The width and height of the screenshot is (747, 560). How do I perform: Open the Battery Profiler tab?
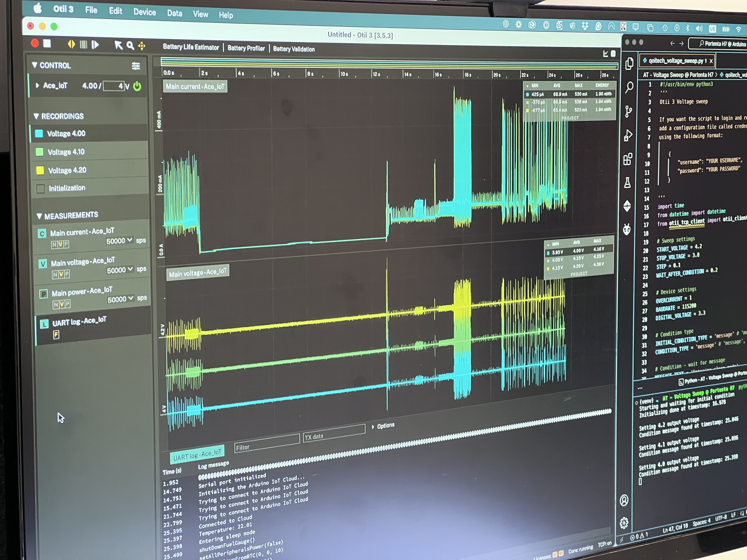pos(246,48)
